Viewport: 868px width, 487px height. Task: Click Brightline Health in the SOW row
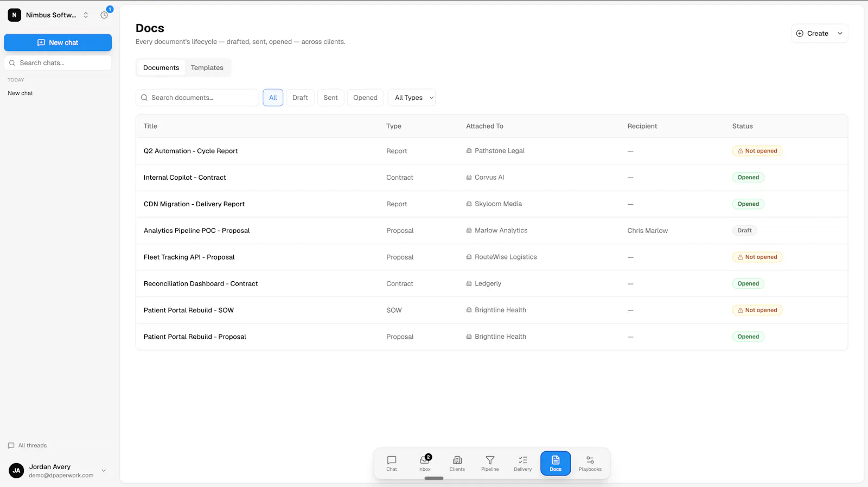(x=500, y=310)
